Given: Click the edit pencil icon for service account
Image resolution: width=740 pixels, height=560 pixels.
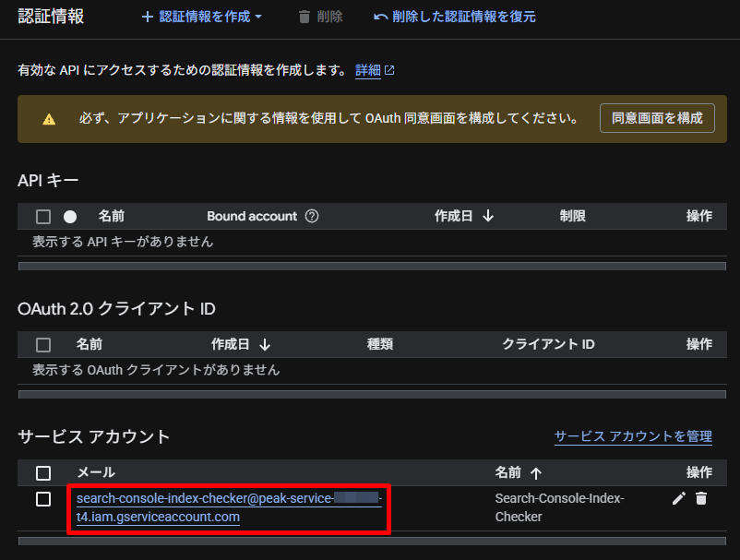Looking at the screenshot, I should 678,498.
